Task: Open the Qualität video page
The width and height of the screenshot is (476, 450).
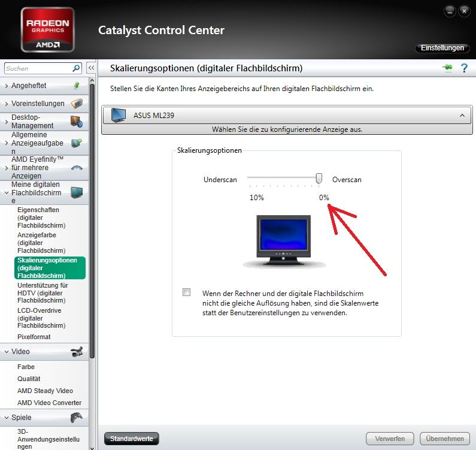Action: [x=29, y=379]
